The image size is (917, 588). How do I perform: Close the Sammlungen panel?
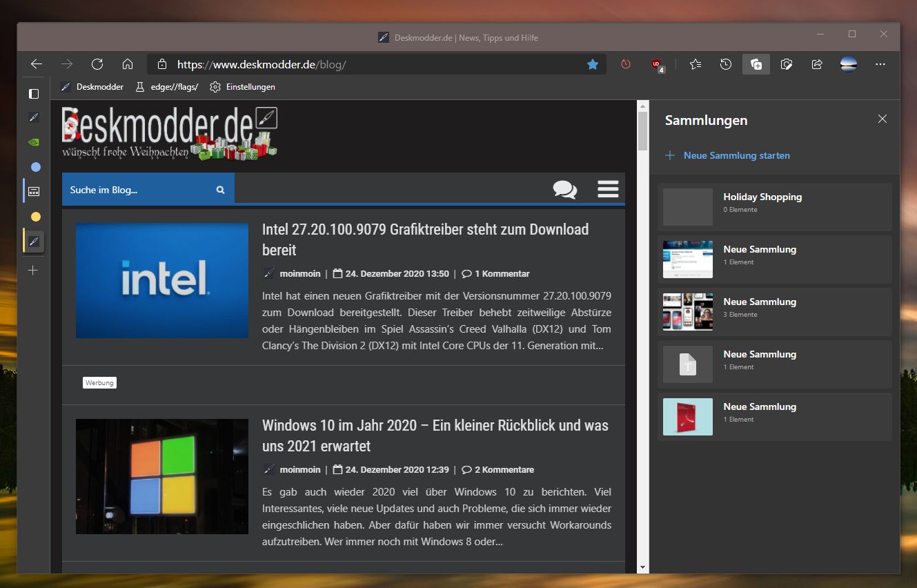882,119
